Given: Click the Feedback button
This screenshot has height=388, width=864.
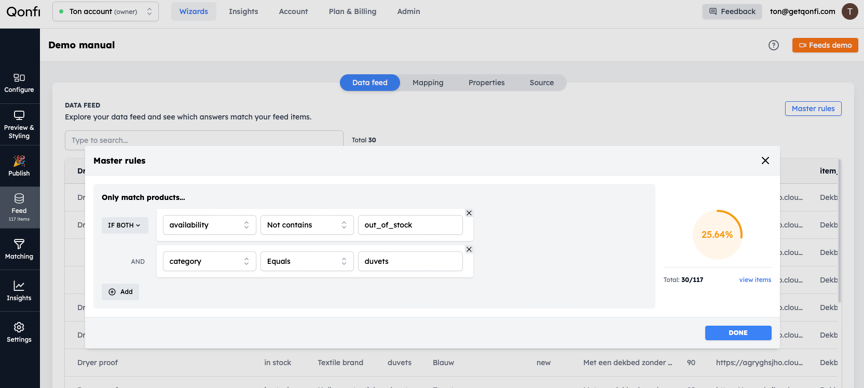Looking at the screenshot, I should pos(732,11).
